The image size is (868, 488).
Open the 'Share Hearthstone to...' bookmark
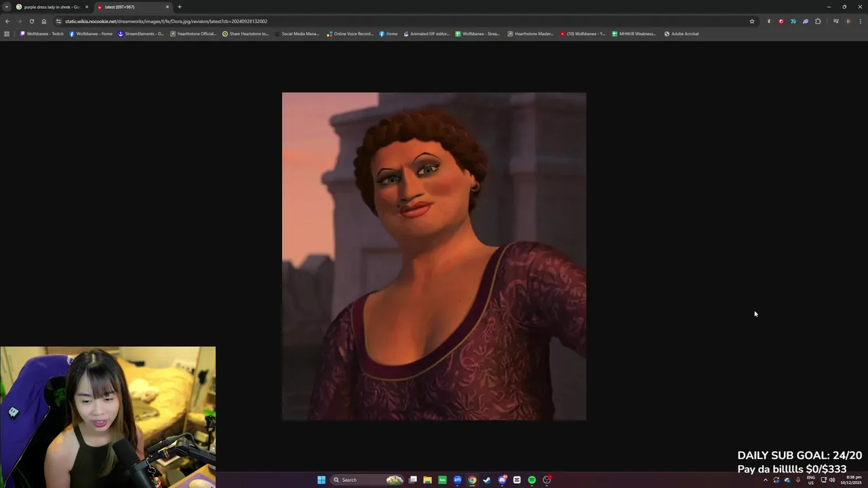click(245, 34)
